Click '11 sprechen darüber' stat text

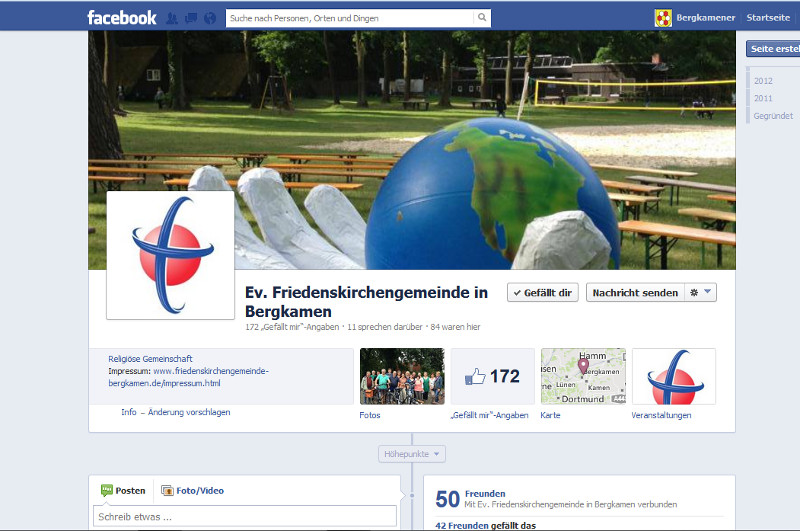385,327
